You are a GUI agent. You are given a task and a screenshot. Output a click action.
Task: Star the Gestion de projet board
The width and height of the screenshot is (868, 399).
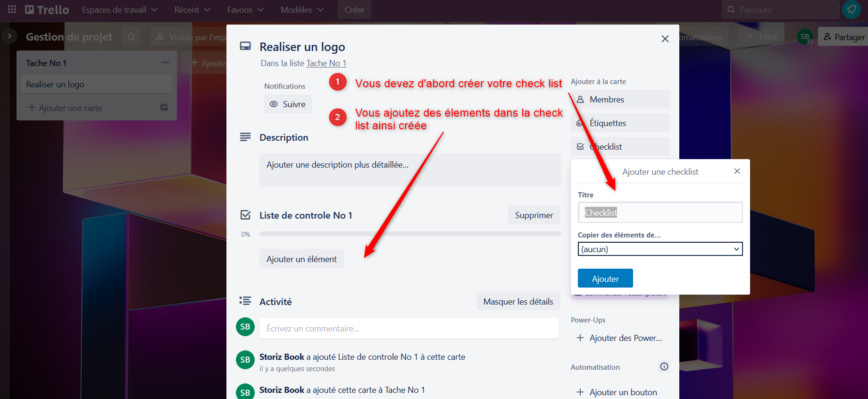pyautogui.click(x=131, y=36)
